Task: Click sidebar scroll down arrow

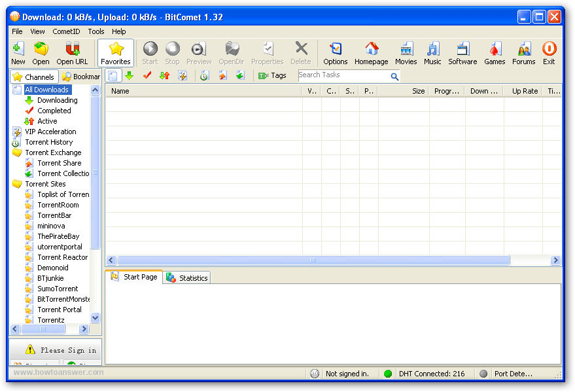Action: tap(96, 318)
